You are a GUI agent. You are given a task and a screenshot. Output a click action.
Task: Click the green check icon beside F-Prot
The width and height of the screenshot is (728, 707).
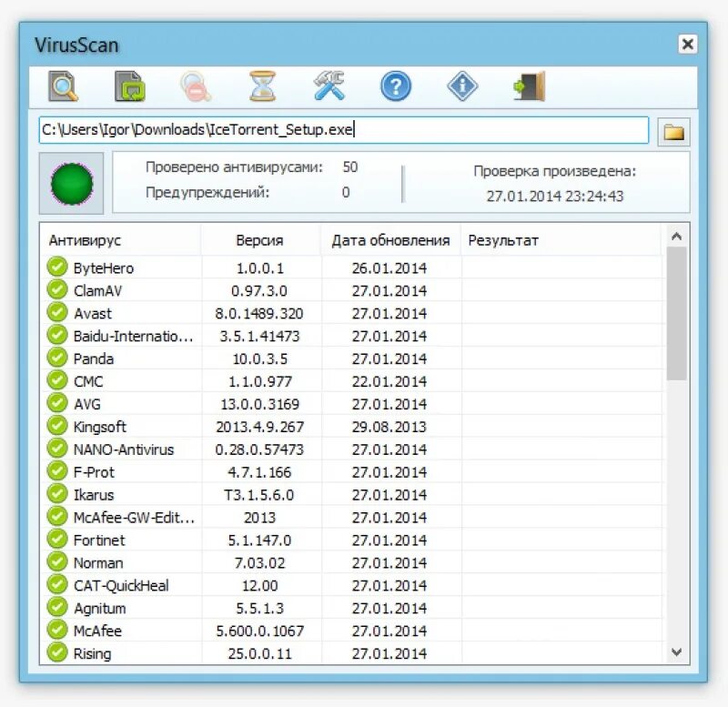point(57,471)
